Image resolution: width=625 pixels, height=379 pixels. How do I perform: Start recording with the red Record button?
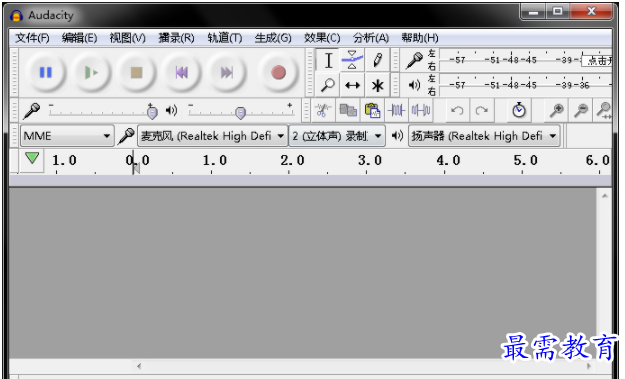(278, 73)
